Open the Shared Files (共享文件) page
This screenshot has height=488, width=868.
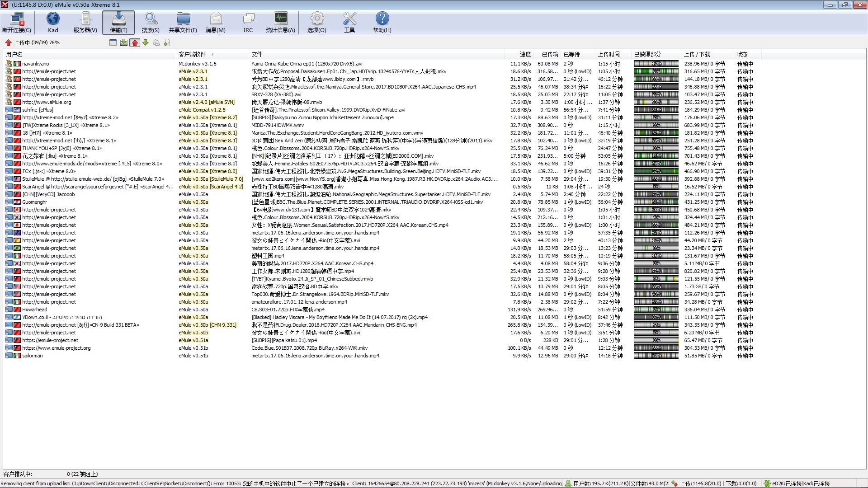(x=183, y=23)
